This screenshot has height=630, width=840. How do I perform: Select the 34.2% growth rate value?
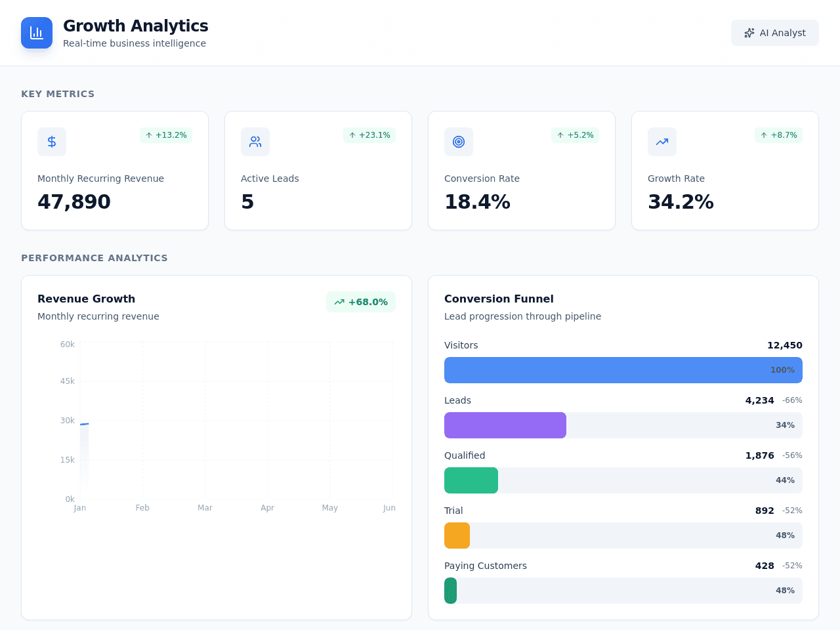(681, 201)
